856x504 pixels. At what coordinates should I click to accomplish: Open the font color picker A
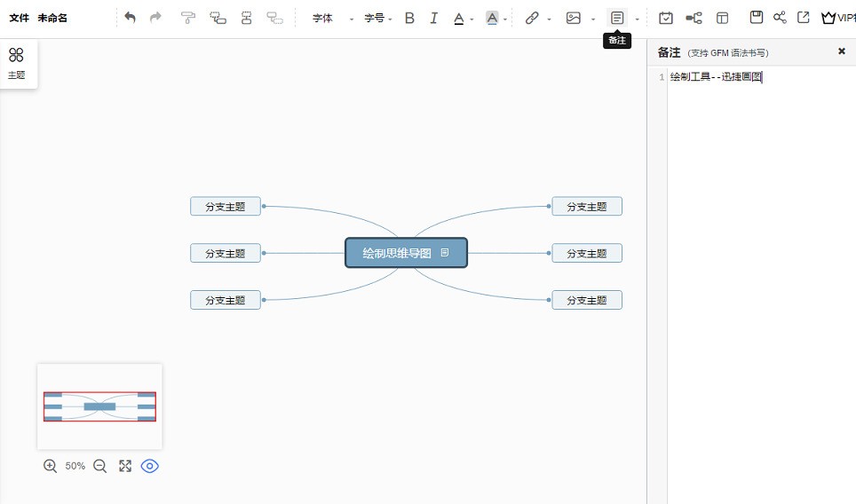tap(458, 19)
